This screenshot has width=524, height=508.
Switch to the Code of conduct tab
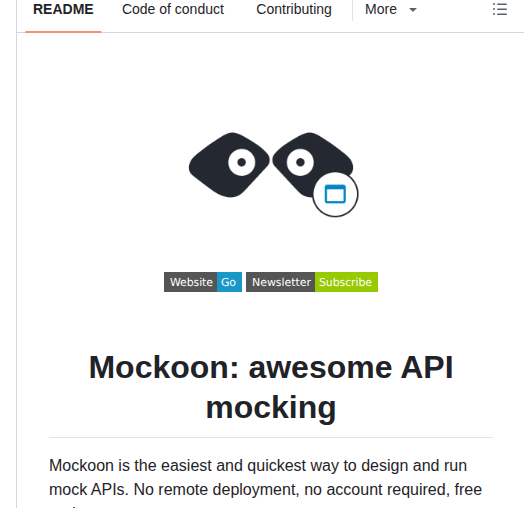coord(173,10)
